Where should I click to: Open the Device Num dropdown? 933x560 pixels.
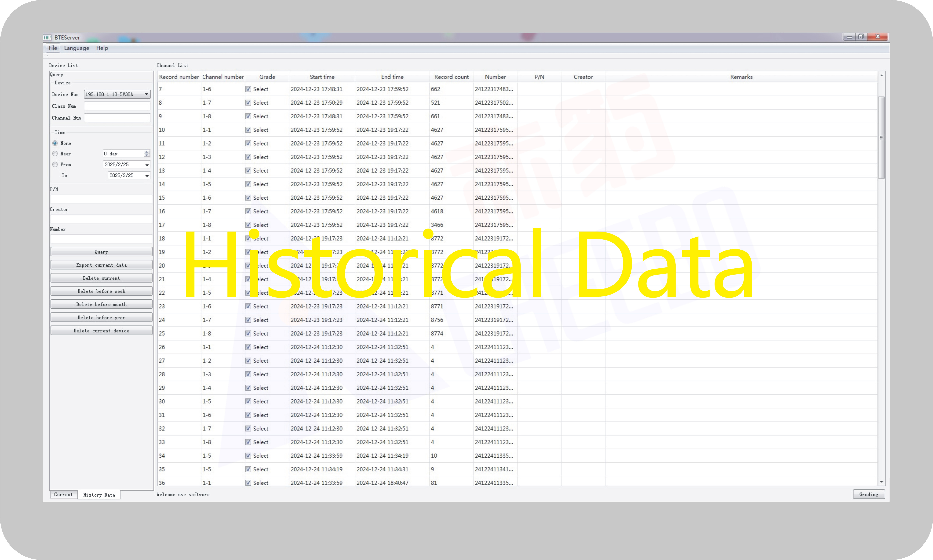117,94
